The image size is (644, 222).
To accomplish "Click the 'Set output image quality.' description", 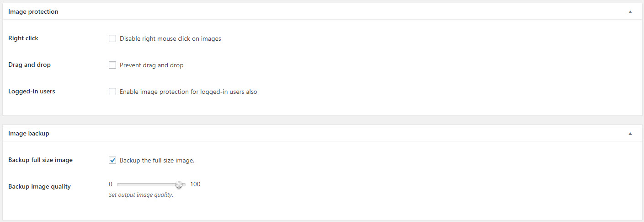I will tap(141, 195).
